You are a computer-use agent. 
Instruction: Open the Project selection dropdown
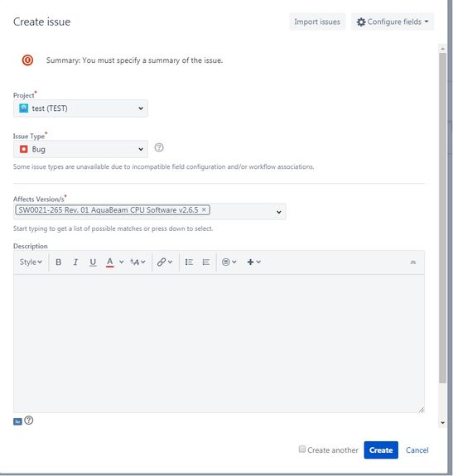[x=80, y=108]
